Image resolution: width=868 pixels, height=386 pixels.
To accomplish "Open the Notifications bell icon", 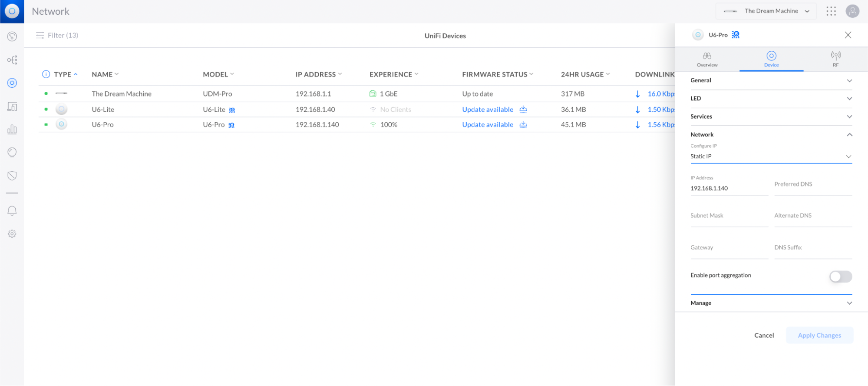I will click(x=12, y=211).
